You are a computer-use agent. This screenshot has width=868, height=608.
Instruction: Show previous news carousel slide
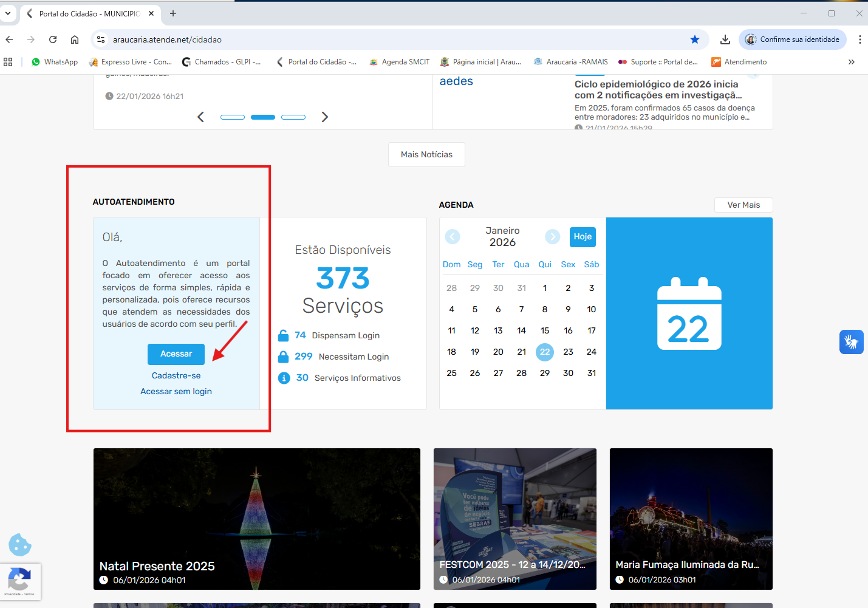pyautogui.click(x=201, y=117)
